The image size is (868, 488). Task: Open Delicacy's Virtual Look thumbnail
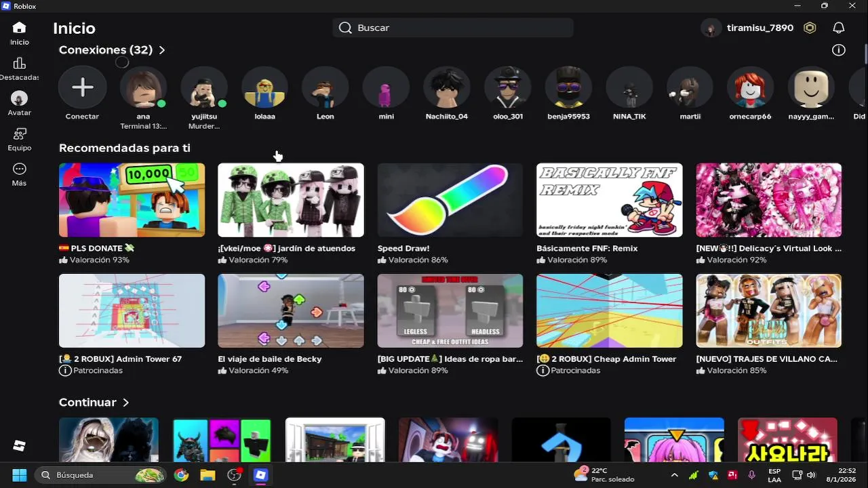click(769, 200)
